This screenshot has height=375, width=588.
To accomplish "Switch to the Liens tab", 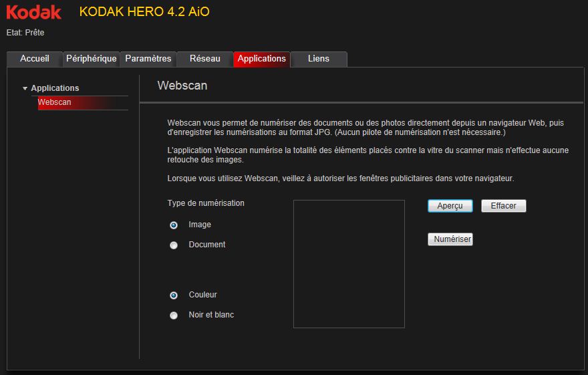I will 319,59.
